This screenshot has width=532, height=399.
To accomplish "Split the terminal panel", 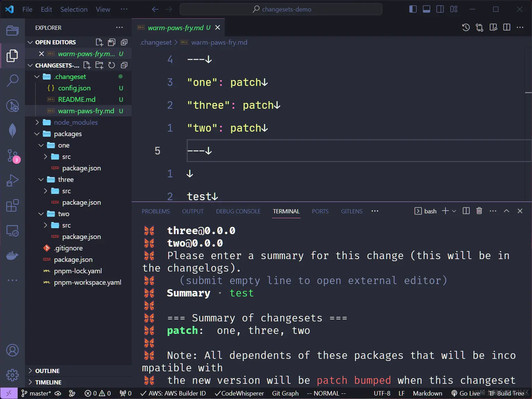I will point(466,211).
